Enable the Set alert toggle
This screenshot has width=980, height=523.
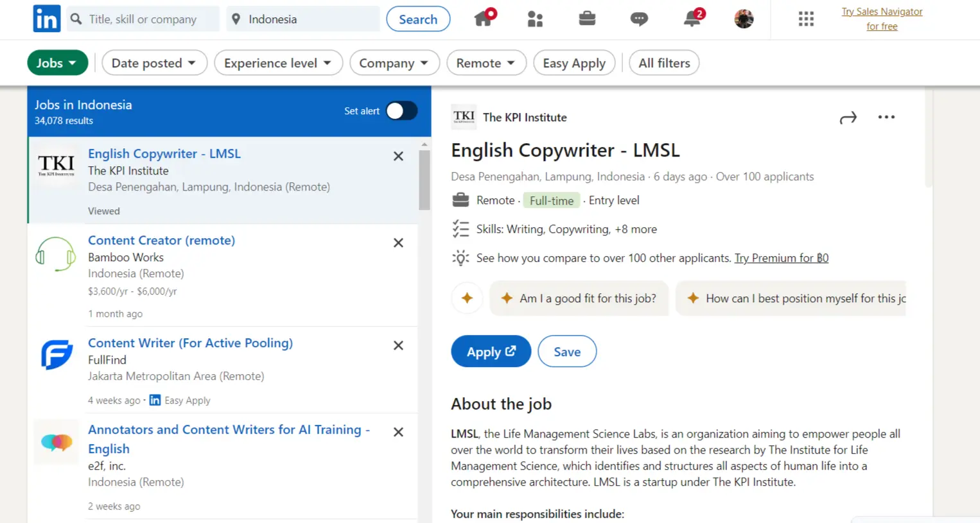click(401, 110)
